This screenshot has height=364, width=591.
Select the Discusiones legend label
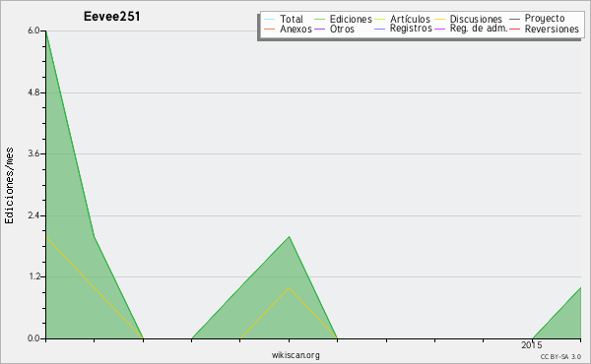tap(476, 19)
